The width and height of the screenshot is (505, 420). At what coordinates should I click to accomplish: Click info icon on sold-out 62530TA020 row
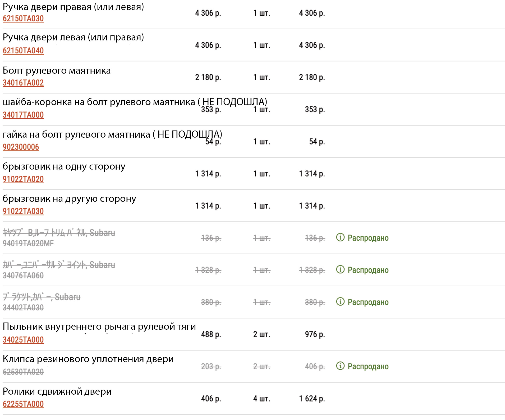(340, 366)
